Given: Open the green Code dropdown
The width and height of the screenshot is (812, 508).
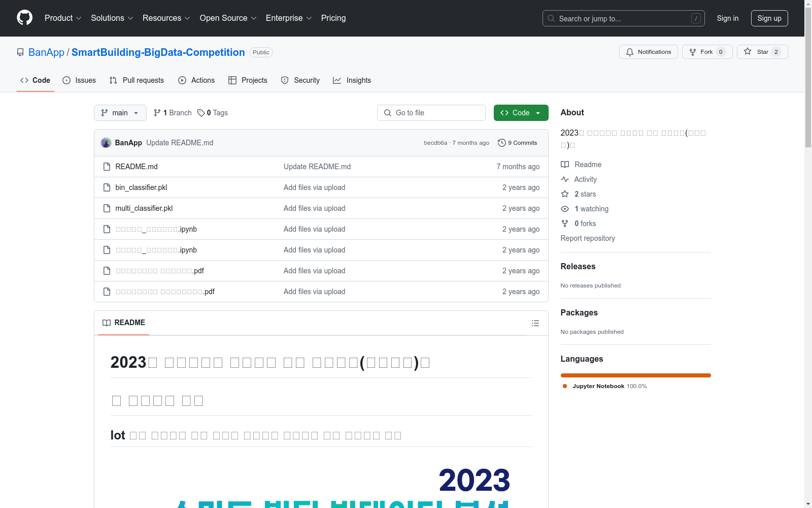Looking at the screenshot, I should click(x=521, y=113).
